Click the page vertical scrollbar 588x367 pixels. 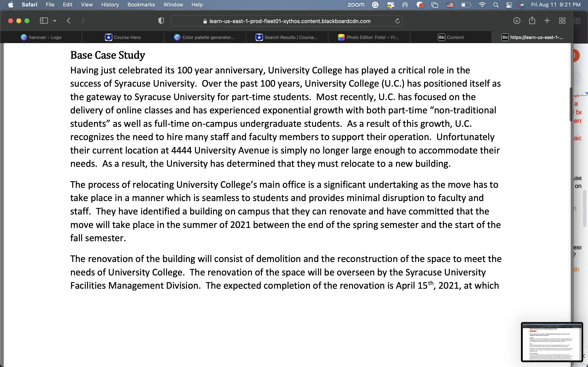pyautogui.click(x=571, y=104)
